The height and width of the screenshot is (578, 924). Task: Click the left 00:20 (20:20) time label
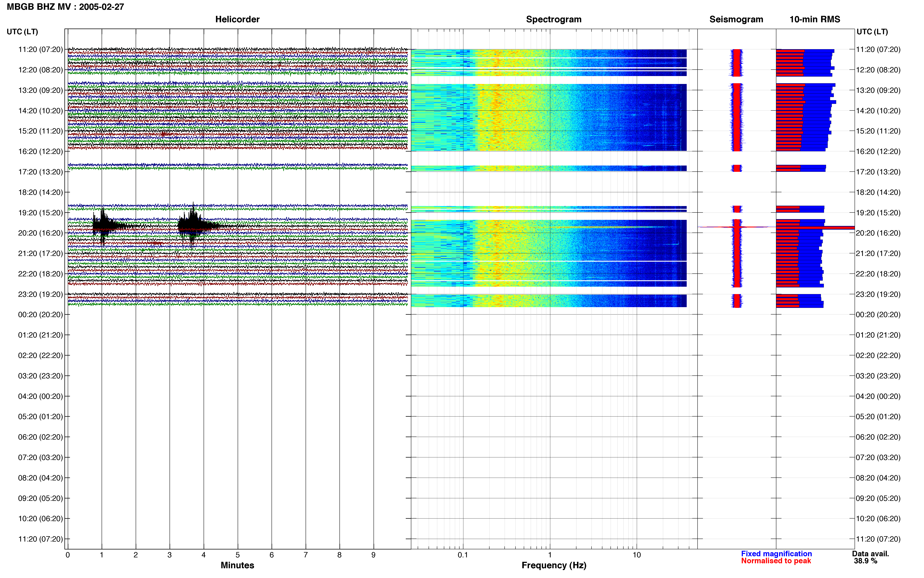click(x=41, y=315)
